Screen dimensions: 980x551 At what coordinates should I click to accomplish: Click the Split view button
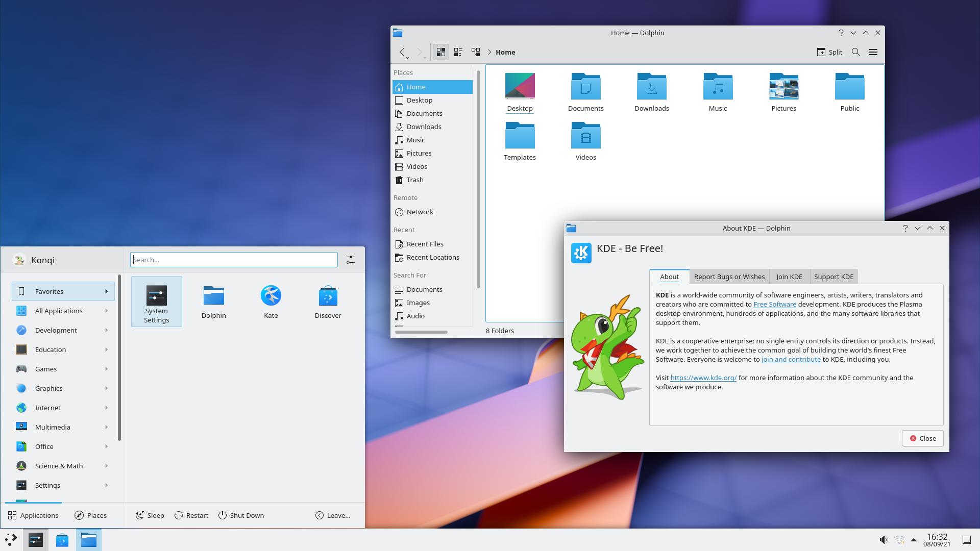click(829, 52)
